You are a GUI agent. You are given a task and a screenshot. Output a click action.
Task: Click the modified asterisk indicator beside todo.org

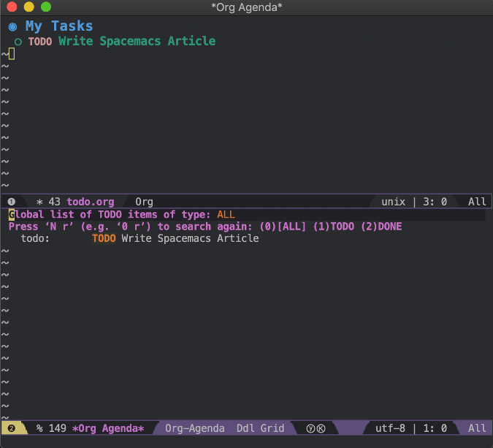[x=39, y=202]
